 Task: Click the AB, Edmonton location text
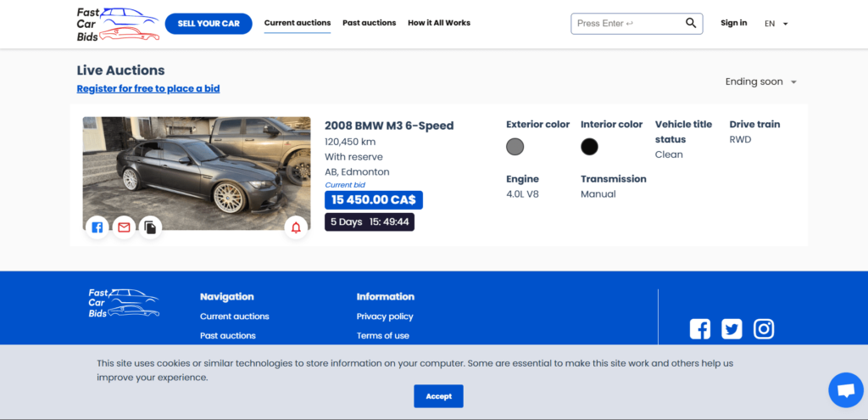pos(357,171)
